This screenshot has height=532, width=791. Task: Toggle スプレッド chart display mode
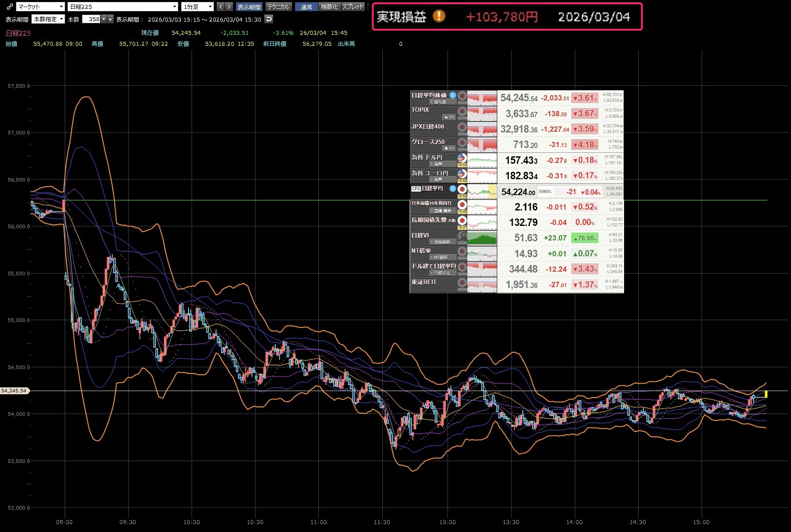pyautogui.click(x=353, y=7)
